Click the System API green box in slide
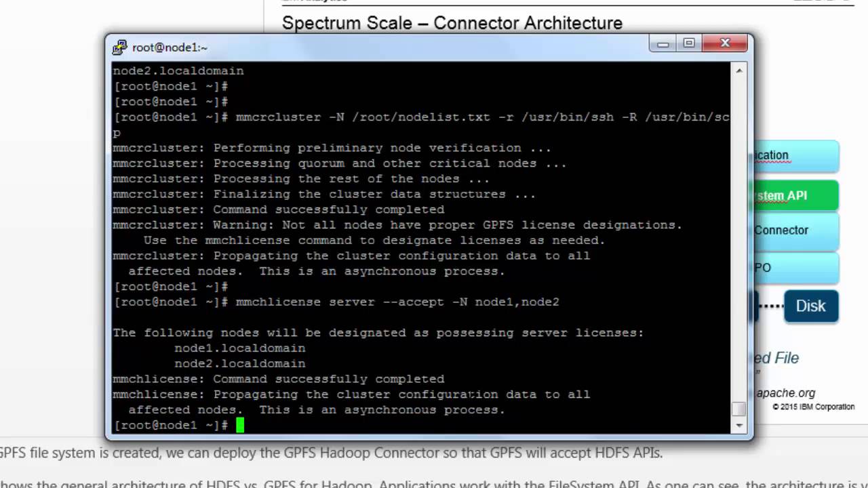Screen dimensions: 868x488 click(x=795, y=196)
